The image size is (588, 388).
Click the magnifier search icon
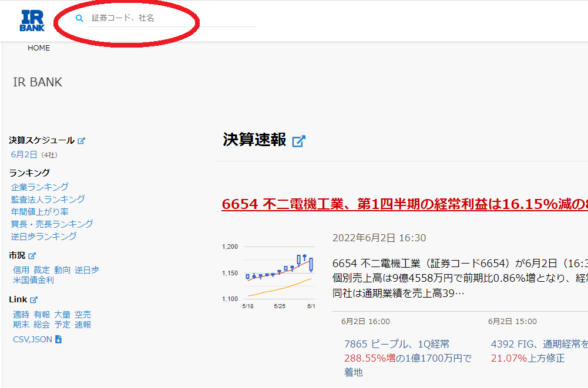click(x=79, y=18)
